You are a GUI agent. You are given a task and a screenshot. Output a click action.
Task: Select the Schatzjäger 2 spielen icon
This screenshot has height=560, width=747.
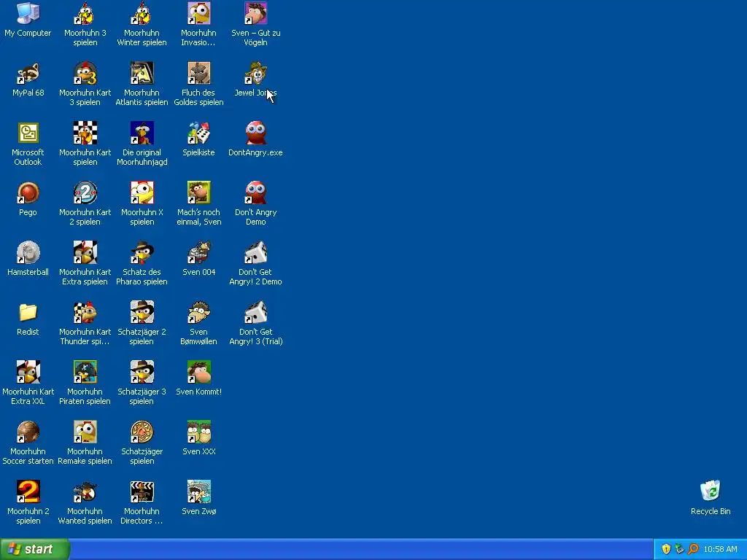tap(142, 312)
